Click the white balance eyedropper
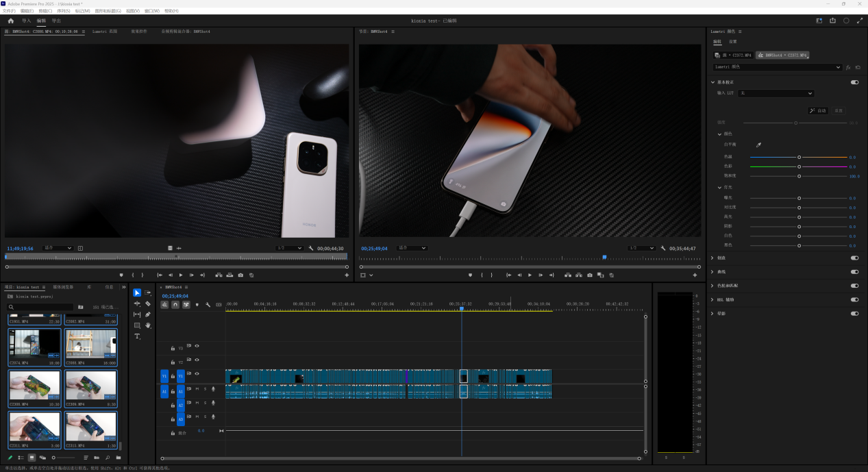This screenshot has height=472, width=868. (x=758, y=145)
